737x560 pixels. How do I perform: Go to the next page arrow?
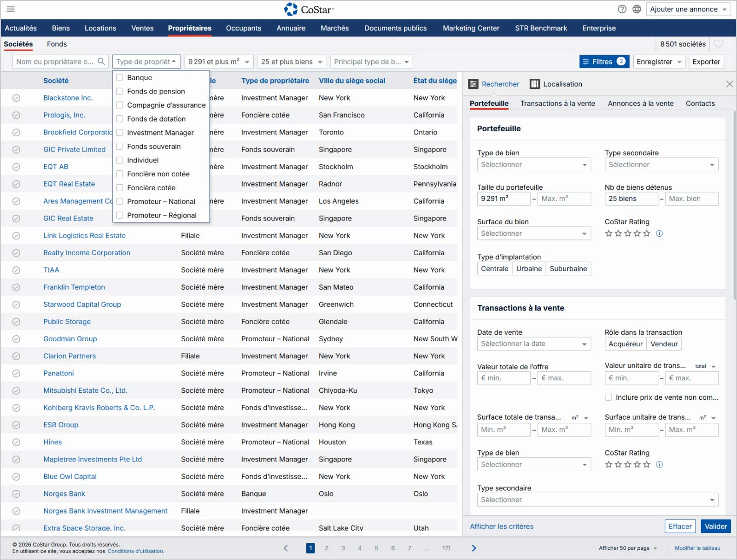click(x=474, y=548)
